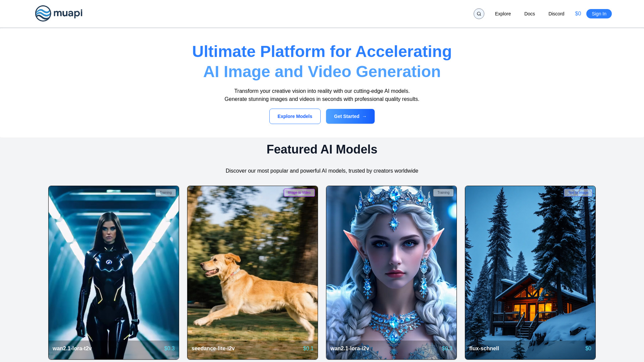Click the Get Started button

click(x=350, y=116)
